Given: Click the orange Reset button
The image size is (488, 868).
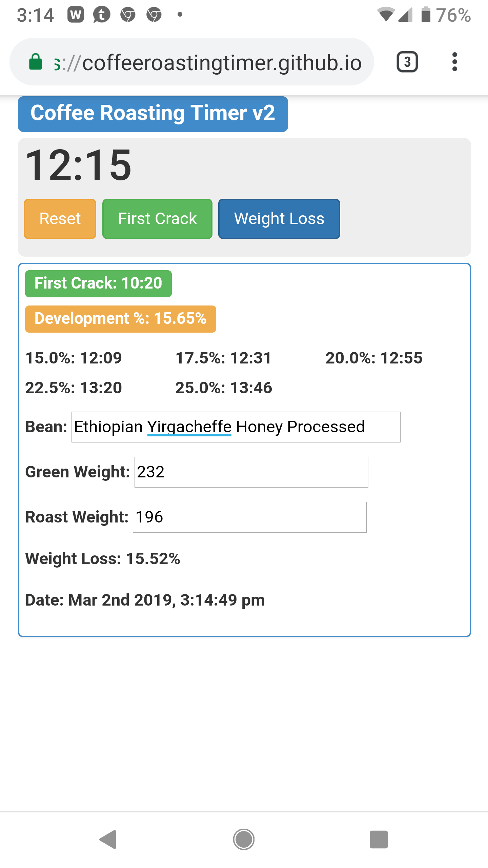Looking at the screenshot, I should pos(60,219).
